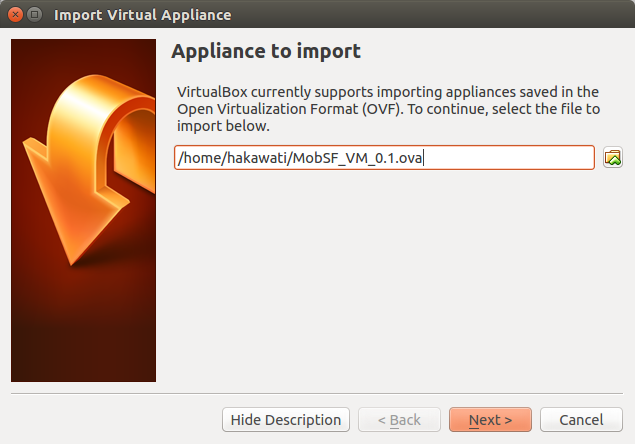Maximize the Import Virtual Appliance dialog
This screenshot has width=635, height=444.
(x=34, y=15)
